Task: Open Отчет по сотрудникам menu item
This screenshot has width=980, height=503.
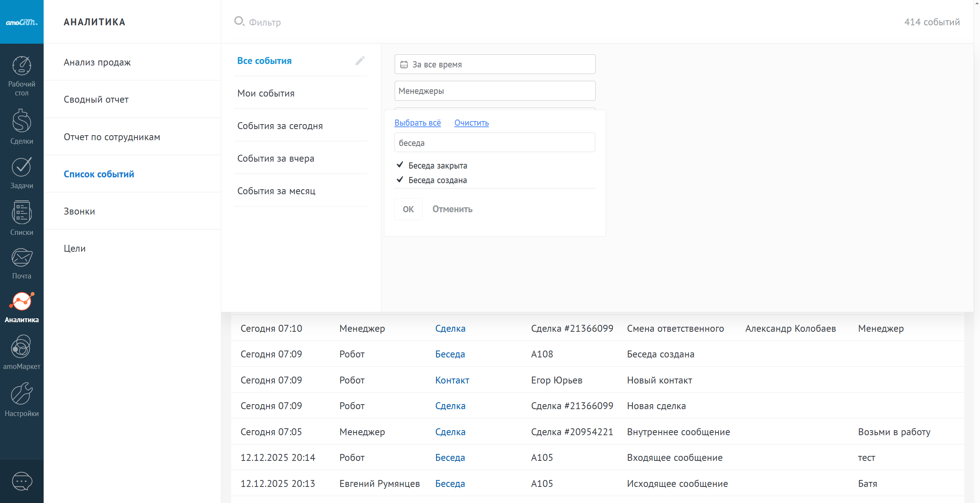Action: [x=112, y=137]
